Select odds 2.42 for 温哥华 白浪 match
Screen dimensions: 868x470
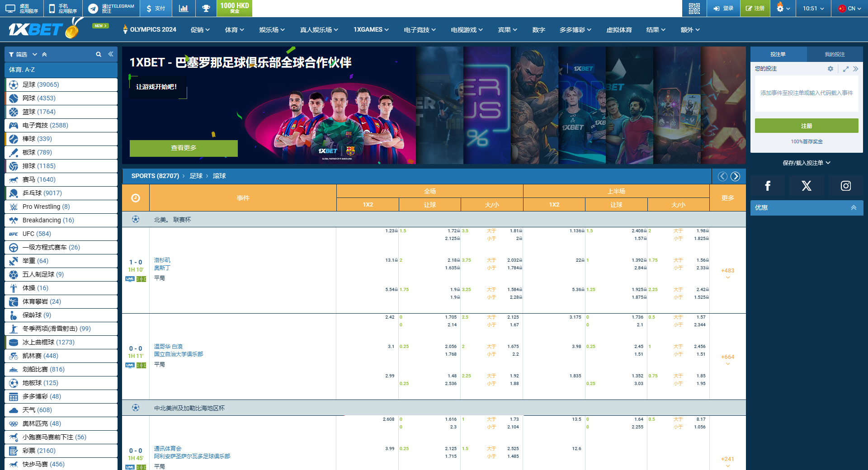pyautogui.click(x=390, y=317)
